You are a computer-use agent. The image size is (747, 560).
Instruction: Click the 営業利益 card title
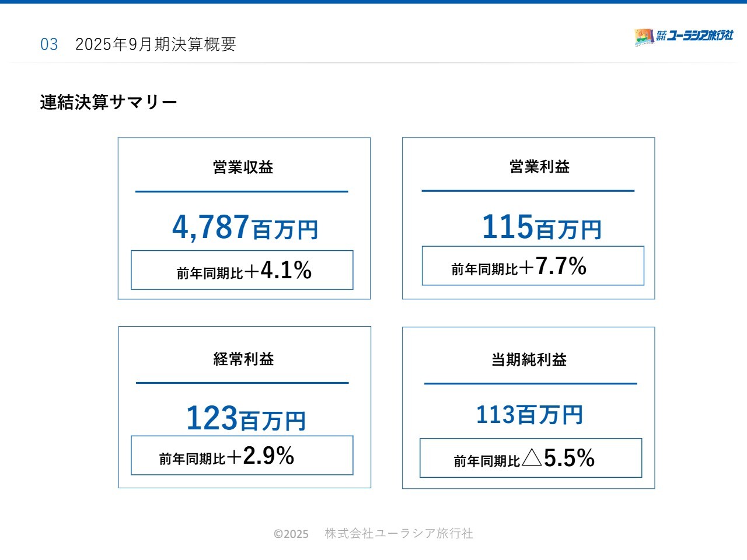tap(539, 167)
